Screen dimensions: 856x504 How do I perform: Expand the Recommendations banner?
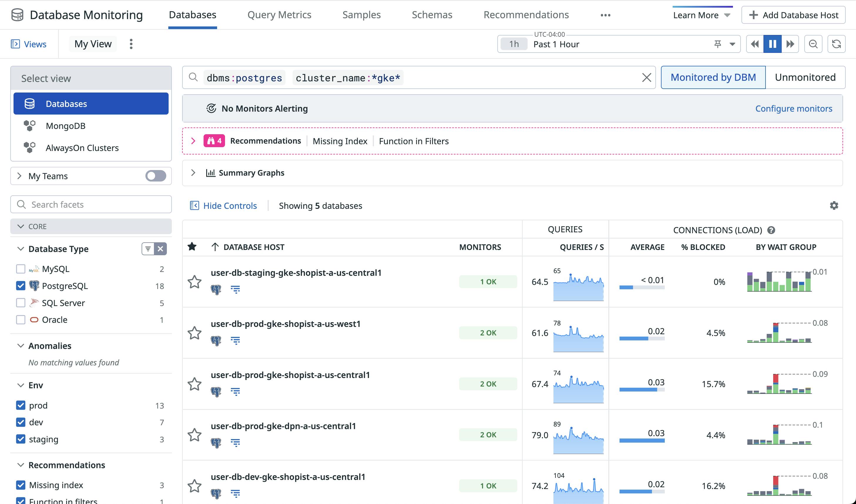coord(193,141)
